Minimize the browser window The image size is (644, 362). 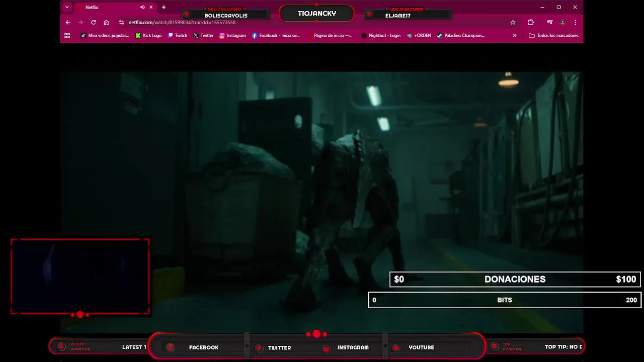pyautogui.click(x=542, y=8)
